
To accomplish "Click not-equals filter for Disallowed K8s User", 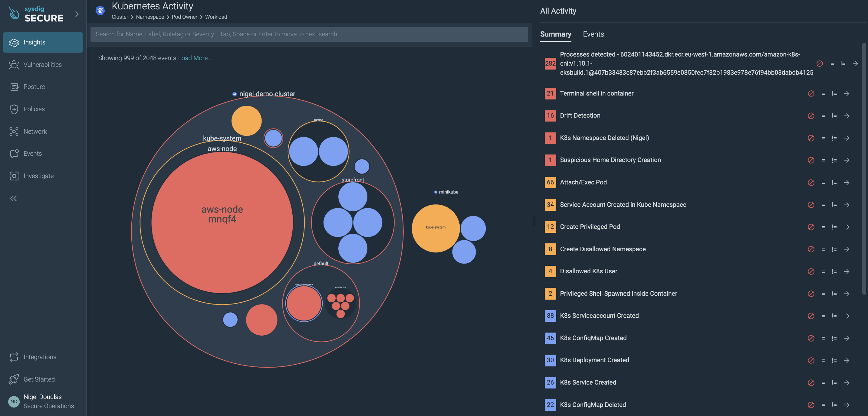I will click(834, 271).
